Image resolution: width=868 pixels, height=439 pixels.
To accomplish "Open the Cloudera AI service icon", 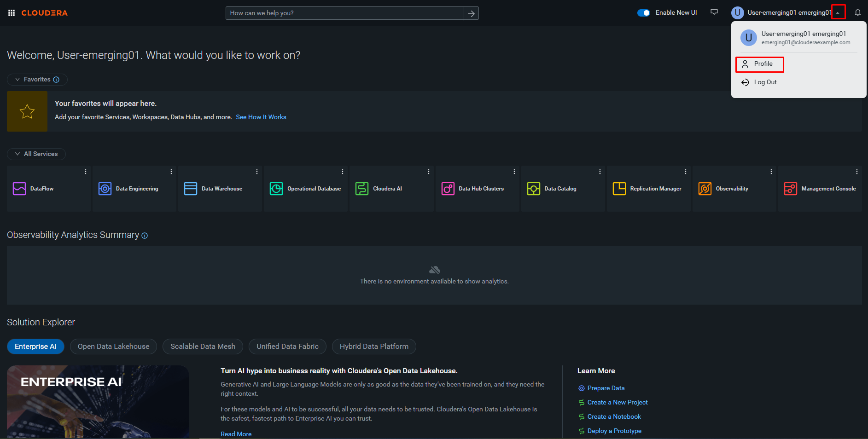I will (x=362, y=189).
